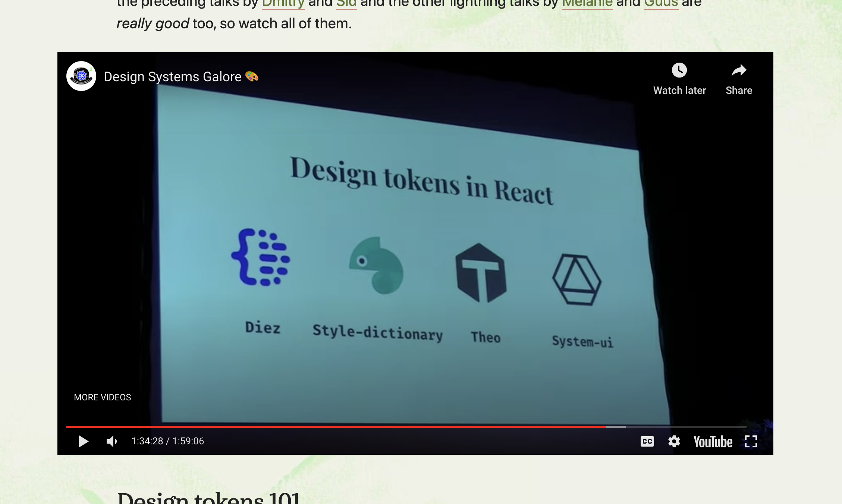Open the channel avatar in the player header

pyautogui.click(x=81, y=76)
